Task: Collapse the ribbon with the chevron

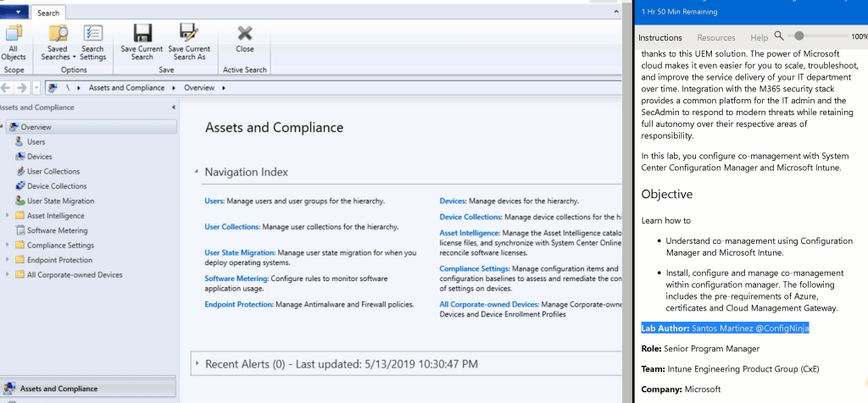Action: (x=616, y=12)
